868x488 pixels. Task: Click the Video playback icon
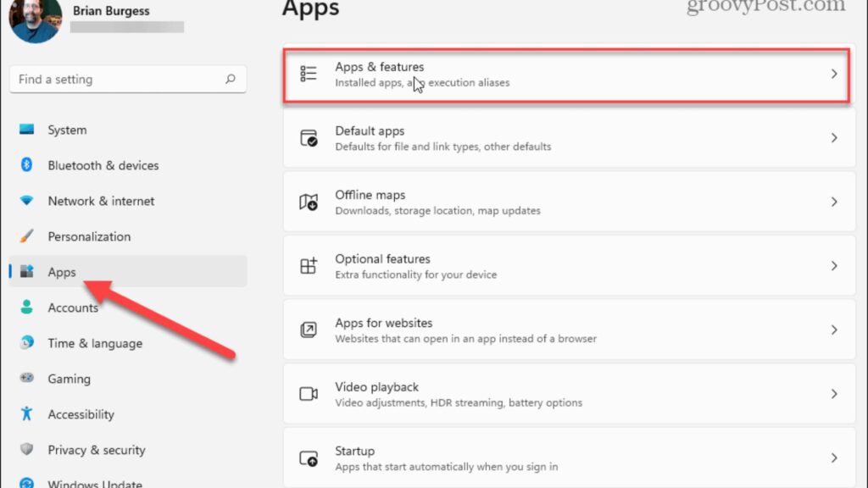pos(309,394)
